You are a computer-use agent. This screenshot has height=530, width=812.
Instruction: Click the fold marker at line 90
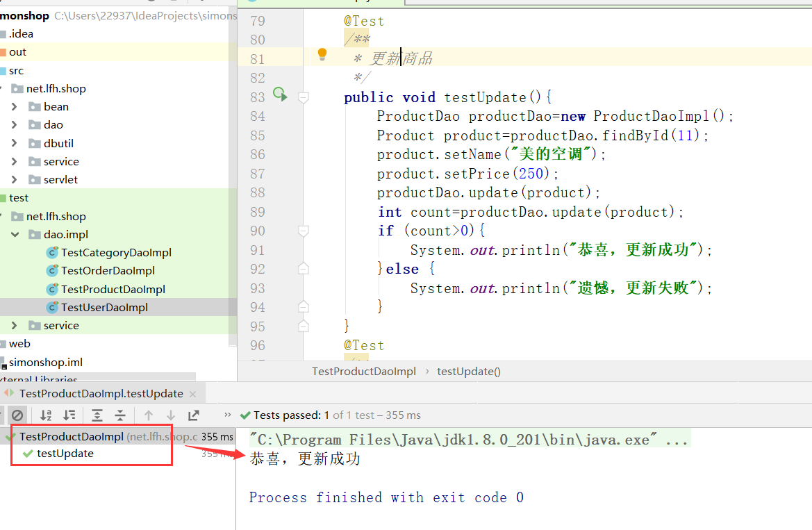[x=304, y=231]
